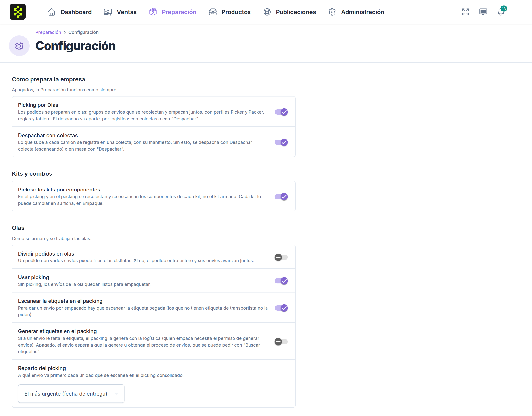
Task: Open the Reparto del picking dropdown
Action: point(71,394)
